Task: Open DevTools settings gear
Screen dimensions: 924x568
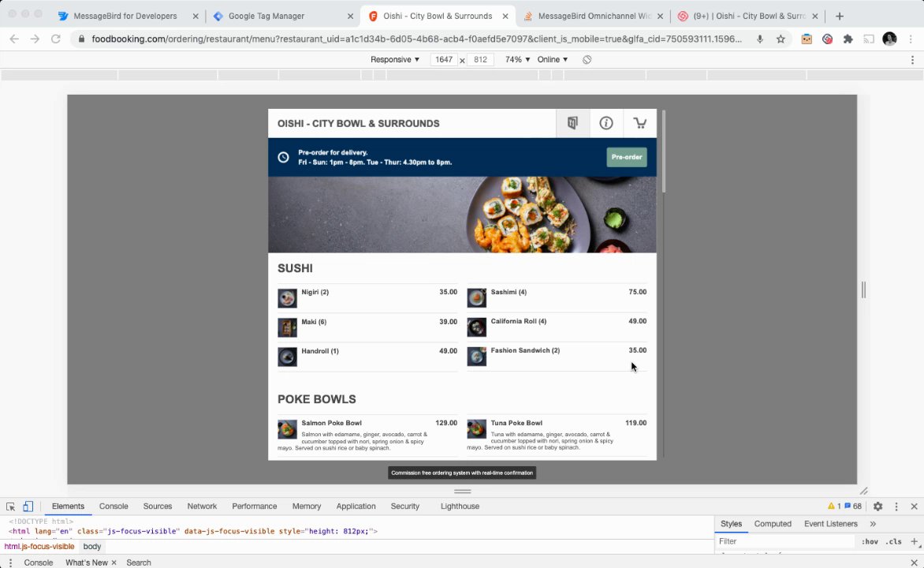Action: [x=878, y=506]
